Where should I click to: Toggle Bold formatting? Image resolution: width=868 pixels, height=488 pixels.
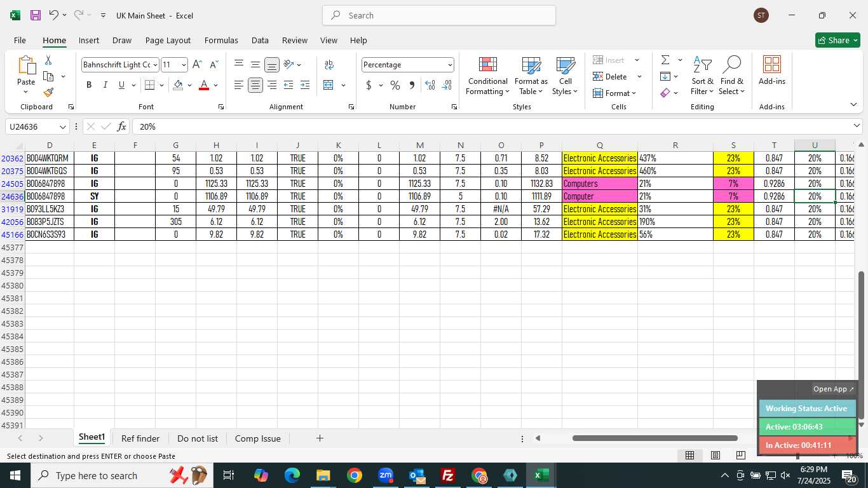(x=89, y=85)
